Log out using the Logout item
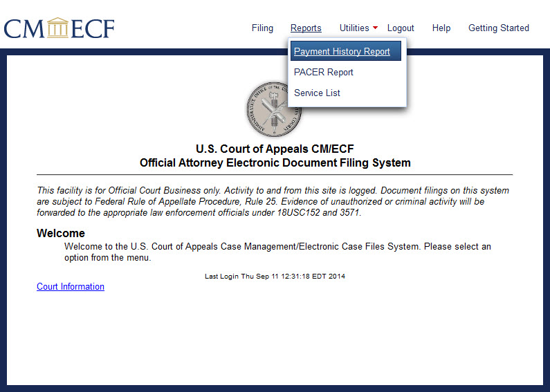This screenshot has width=550, height=392. 401,28
